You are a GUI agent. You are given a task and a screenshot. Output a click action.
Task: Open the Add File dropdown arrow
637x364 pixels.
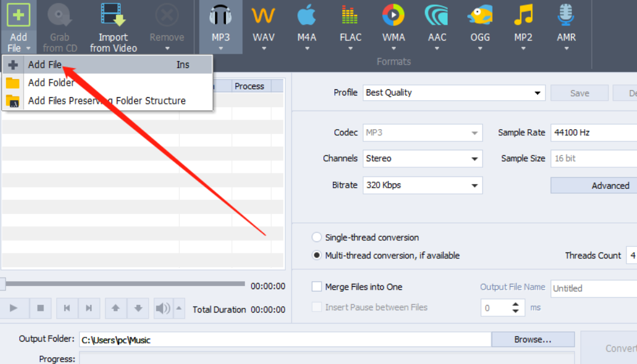coord(28,49)
